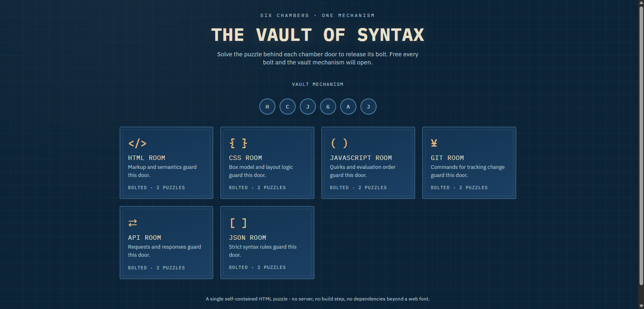Click the API Room "BOLTED · 2 PUZZLES" status

tap(157, 268)
